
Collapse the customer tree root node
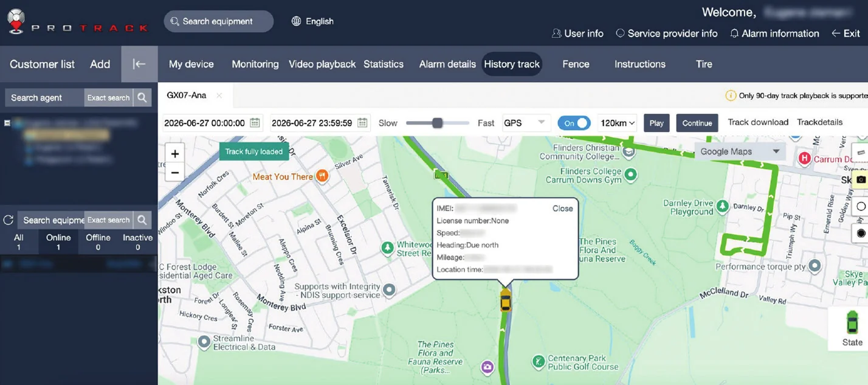[x=7, y=123]
